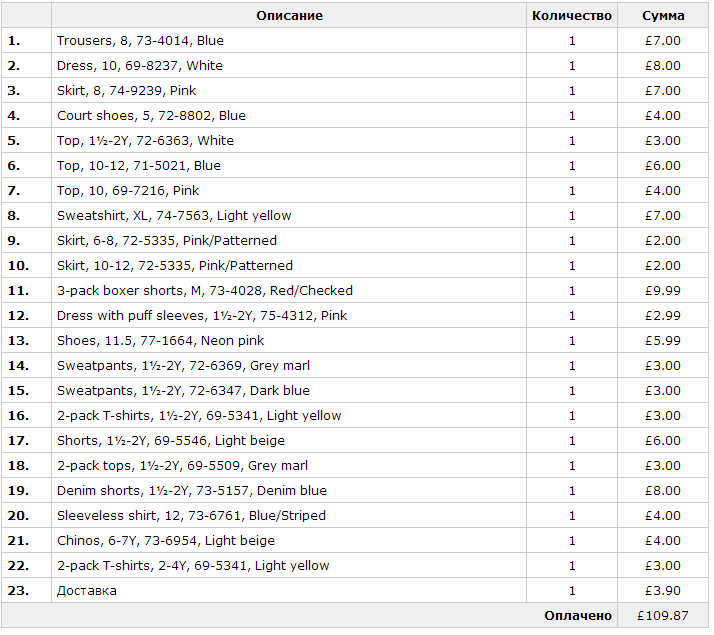Select Denim shorts, Denim blue entry
Image resolution: width=714 pixels, height=635 pixels.
pyautogui.click(x=192, y=491)
